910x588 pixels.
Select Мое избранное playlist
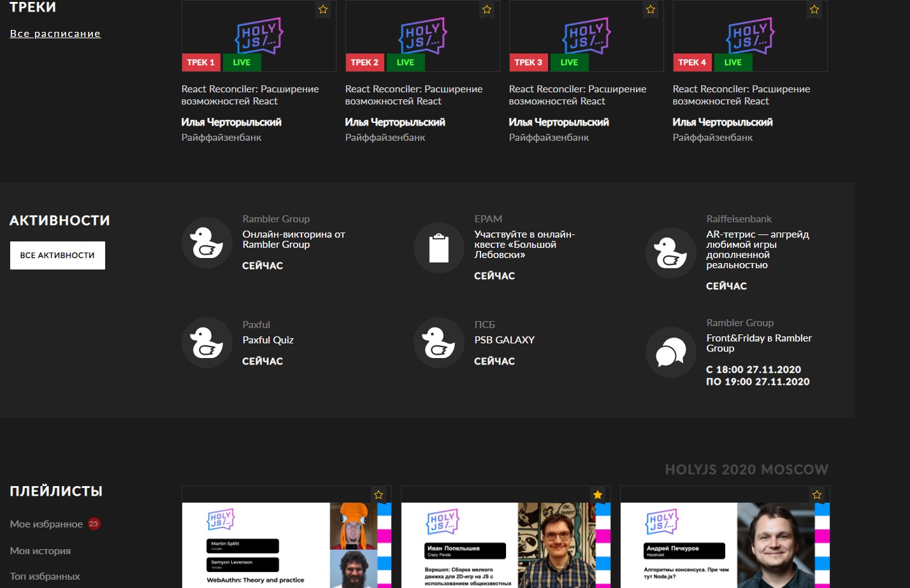[47, 524]
